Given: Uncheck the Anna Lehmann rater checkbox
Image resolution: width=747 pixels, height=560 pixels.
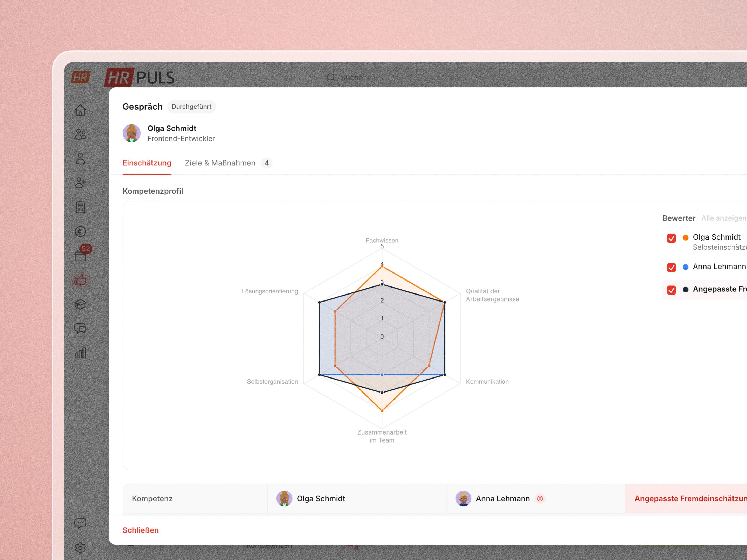Looking at the screenshot, I should pyautogui.click(x=671, y=267).
